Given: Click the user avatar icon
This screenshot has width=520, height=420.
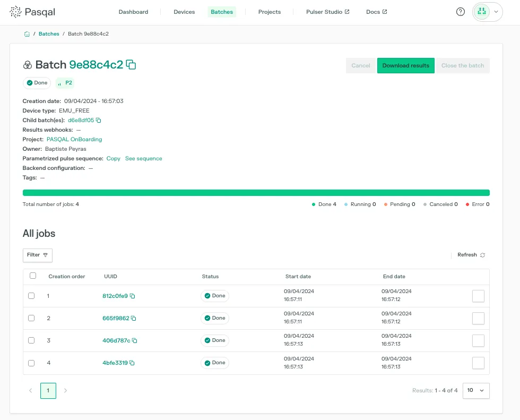Looking at the screenshot, I should 482,12.
